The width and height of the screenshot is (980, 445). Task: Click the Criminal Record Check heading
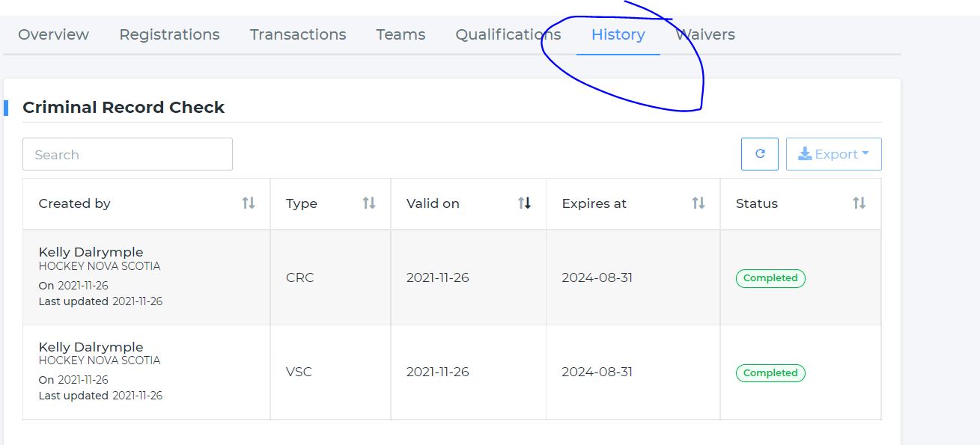point(124,107)
